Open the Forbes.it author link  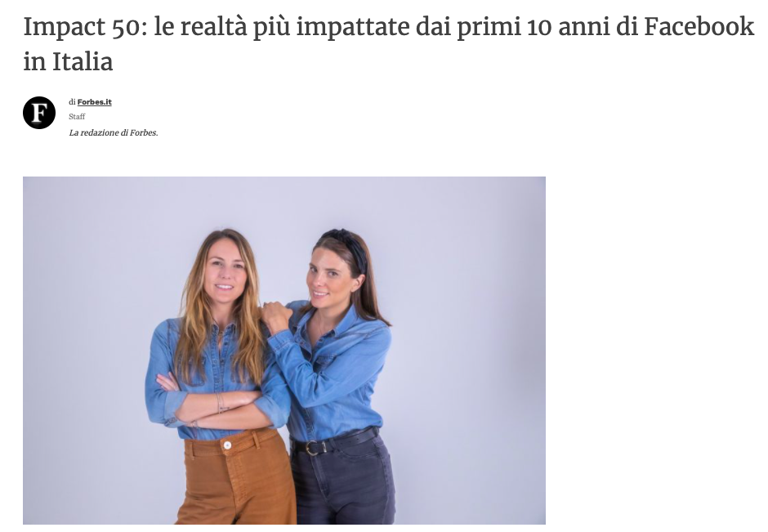coord(95,102)
